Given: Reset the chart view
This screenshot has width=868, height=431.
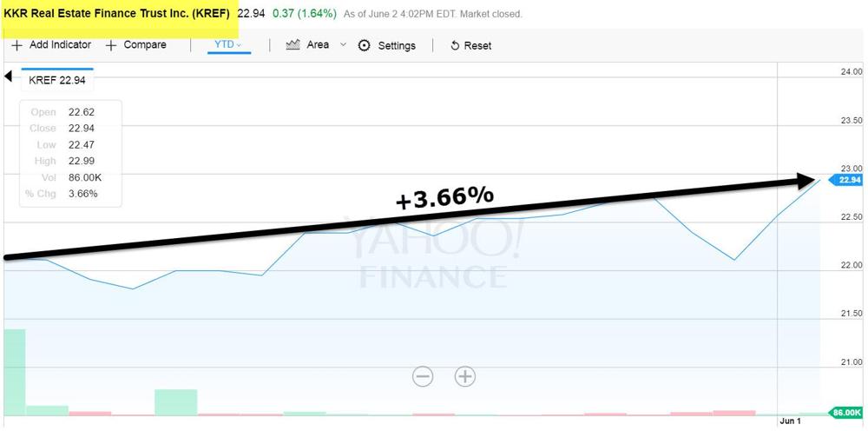Looking at the screenshot, I should tap(470, 45).
